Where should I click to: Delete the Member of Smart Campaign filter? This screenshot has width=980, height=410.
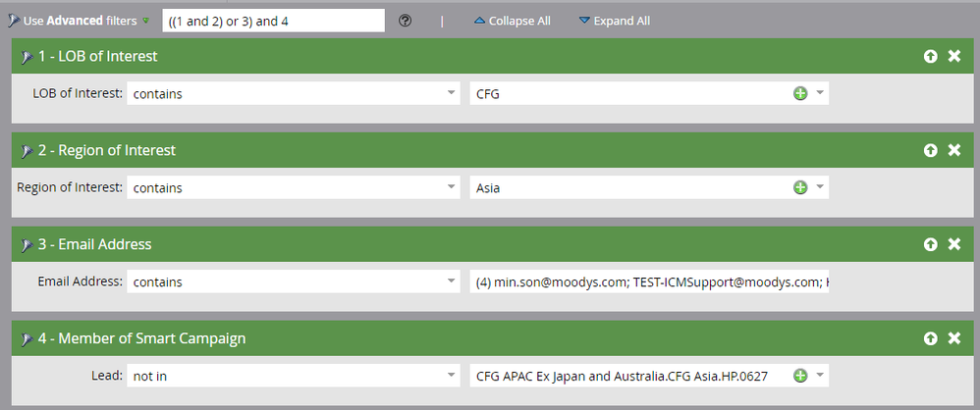point(954,338)
